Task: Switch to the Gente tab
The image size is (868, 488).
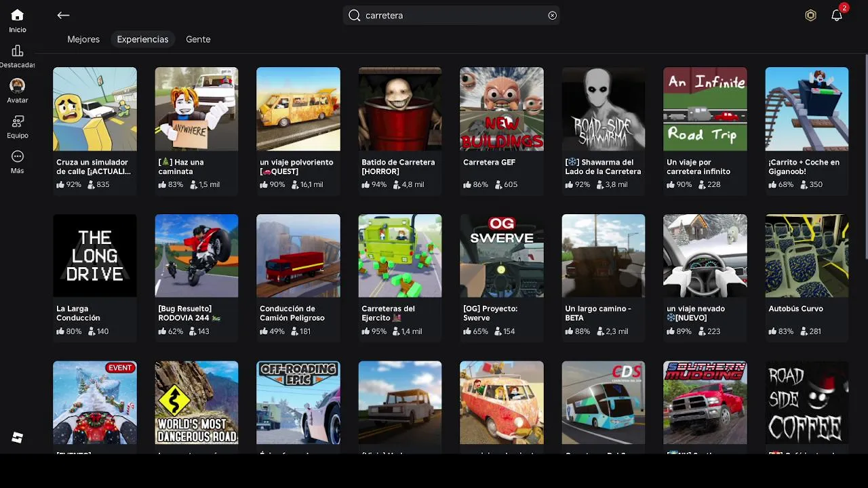Action: 198,39
